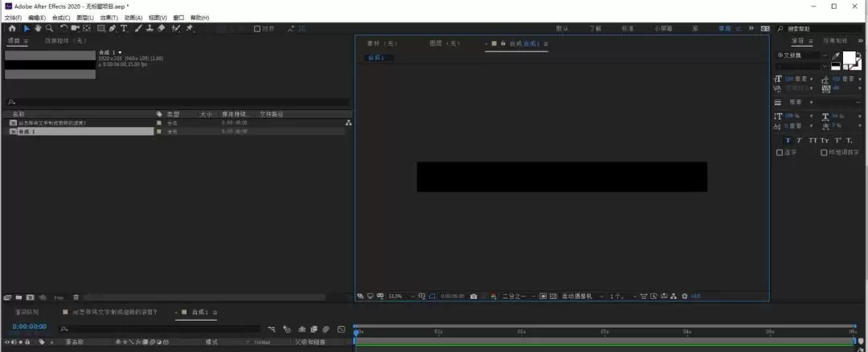Enable the 印地语数字 checkbox

[824, 152]
